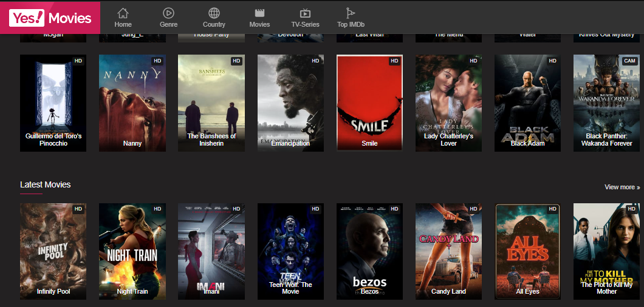Open Black Panther: Wakanda Forever poster

pyautogui.click(x=606, y=103)
